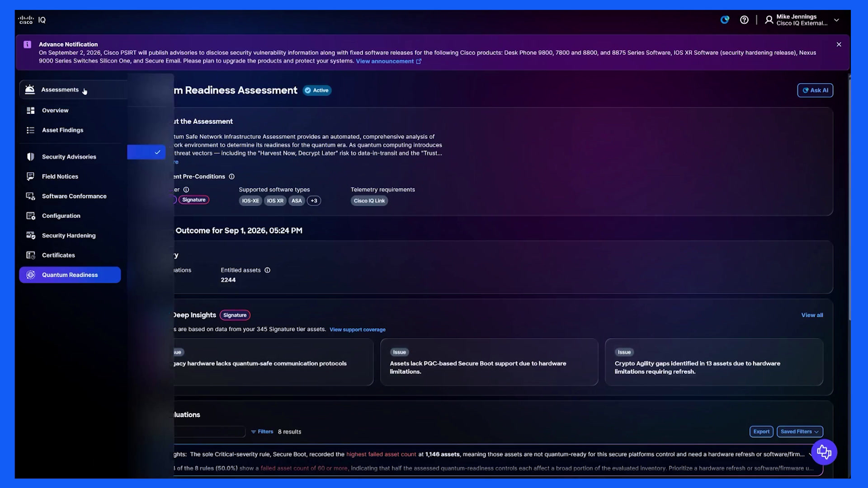
Task: Open the Filters control
Action: click(x=262, y=432)
